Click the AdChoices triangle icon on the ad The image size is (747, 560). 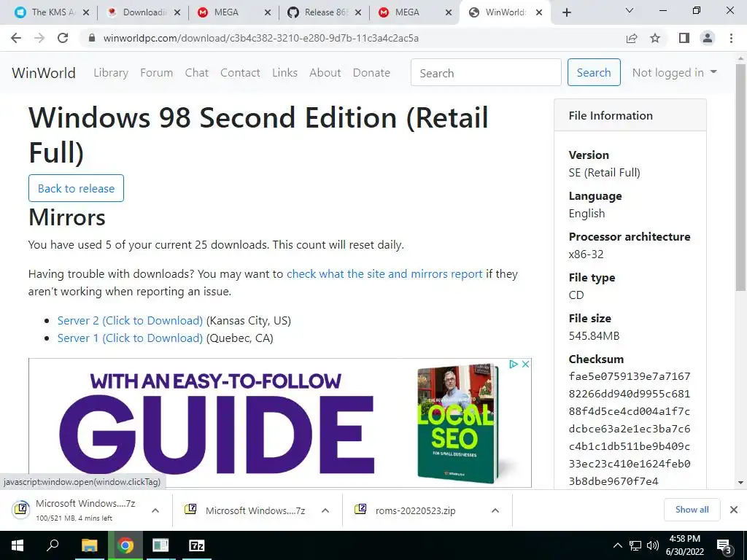(x=514, y=365)
